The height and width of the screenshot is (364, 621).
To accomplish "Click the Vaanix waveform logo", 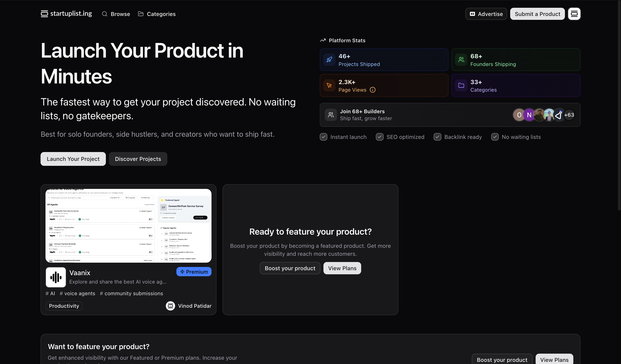I will click(56, 278).
